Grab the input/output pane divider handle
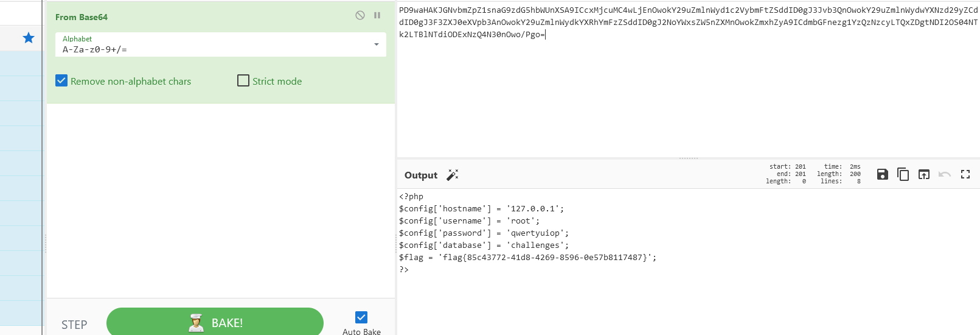This screenshot has width=980, height=335. 688,158
